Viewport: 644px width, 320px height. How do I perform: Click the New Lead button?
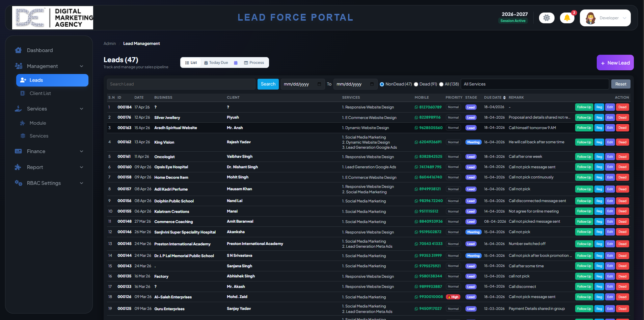(615, 63)
